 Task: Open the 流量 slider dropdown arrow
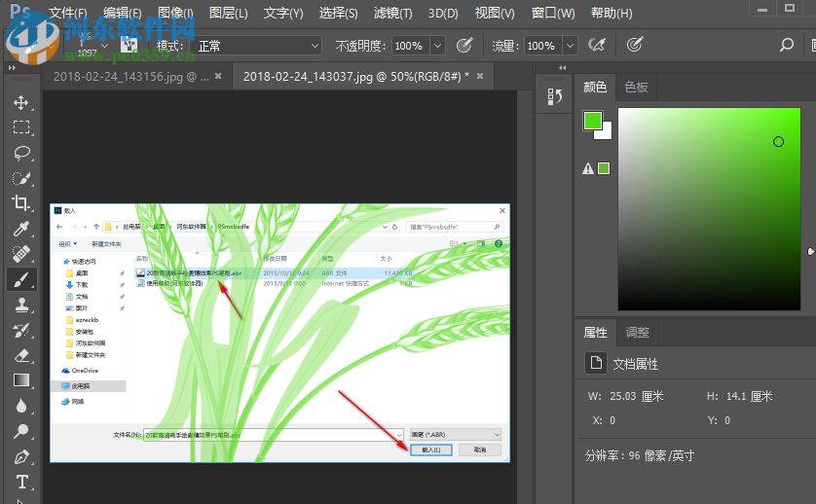point(571,46)
